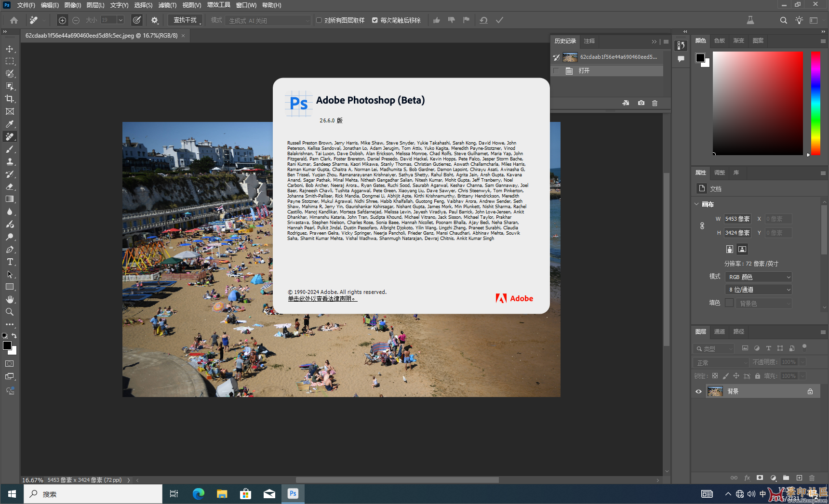Image resolution: width=829 pixels, height=504 pixels.
Task: Select the 打开 history state
Action: pyautogui.click(x=607, y=71)
